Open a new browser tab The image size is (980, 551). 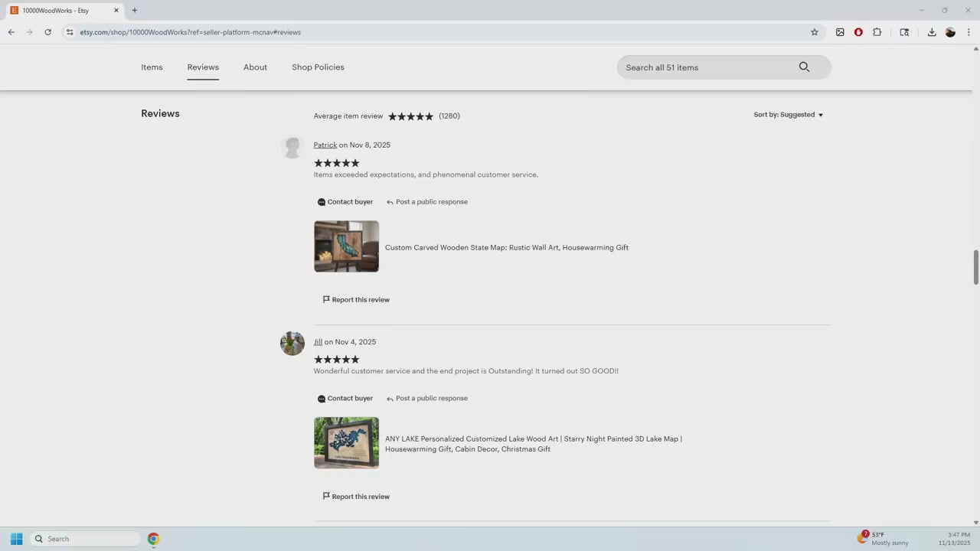point(135,11)
